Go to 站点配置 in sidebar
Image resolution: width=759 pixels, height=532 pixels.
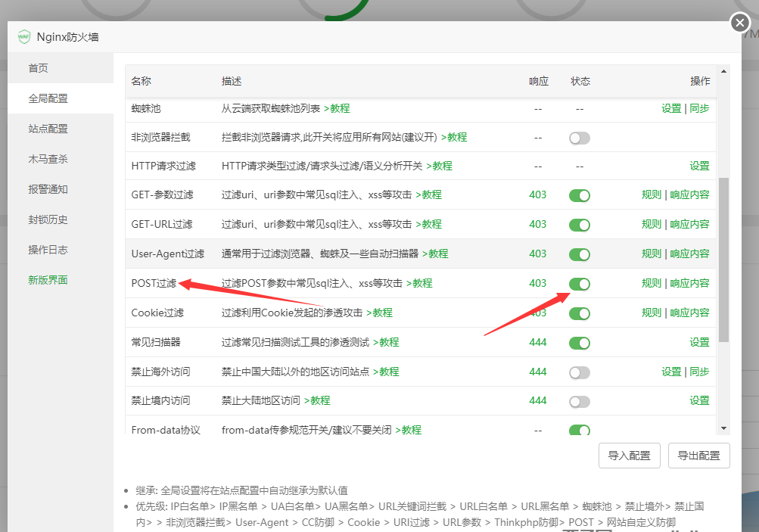48,129
